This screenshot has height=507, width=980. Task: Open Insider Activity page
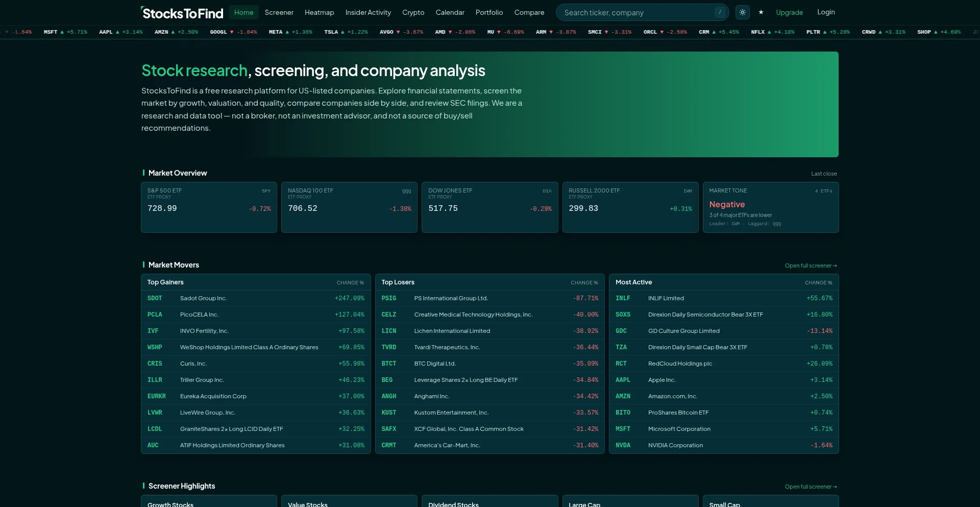(x=368, y=12)
